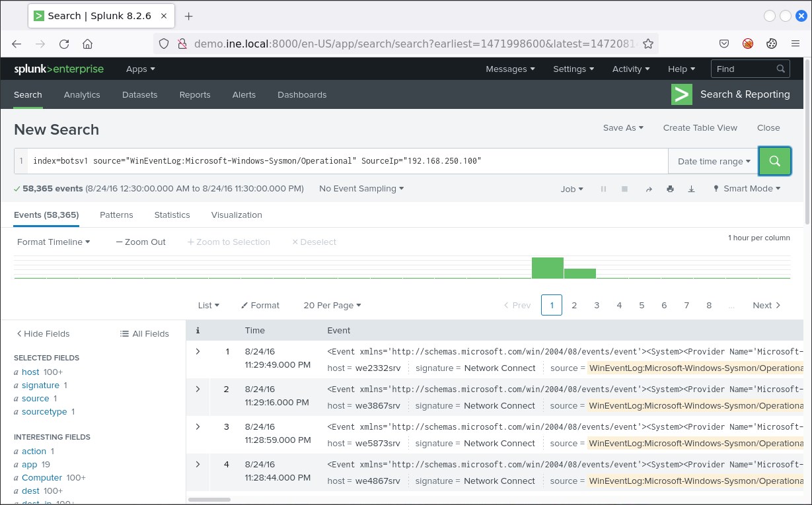Select the tallest green timeline bar
812x505 pixels.
547,268
